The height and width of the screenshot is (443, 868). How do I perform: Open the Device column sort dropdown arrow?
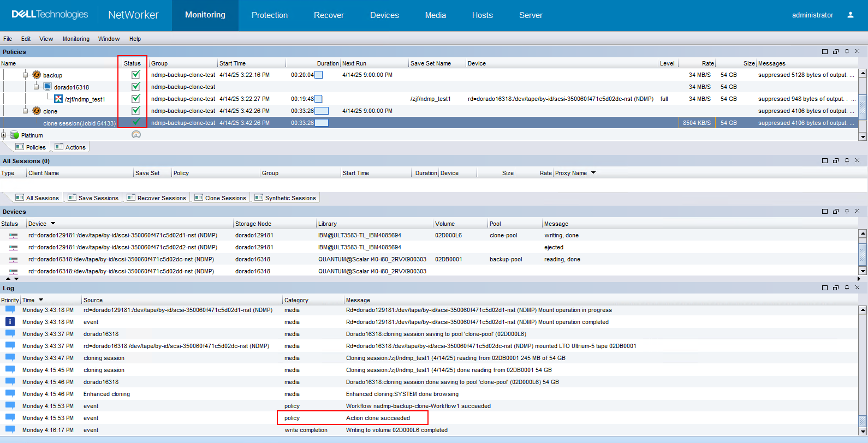(x=53, y=224)
